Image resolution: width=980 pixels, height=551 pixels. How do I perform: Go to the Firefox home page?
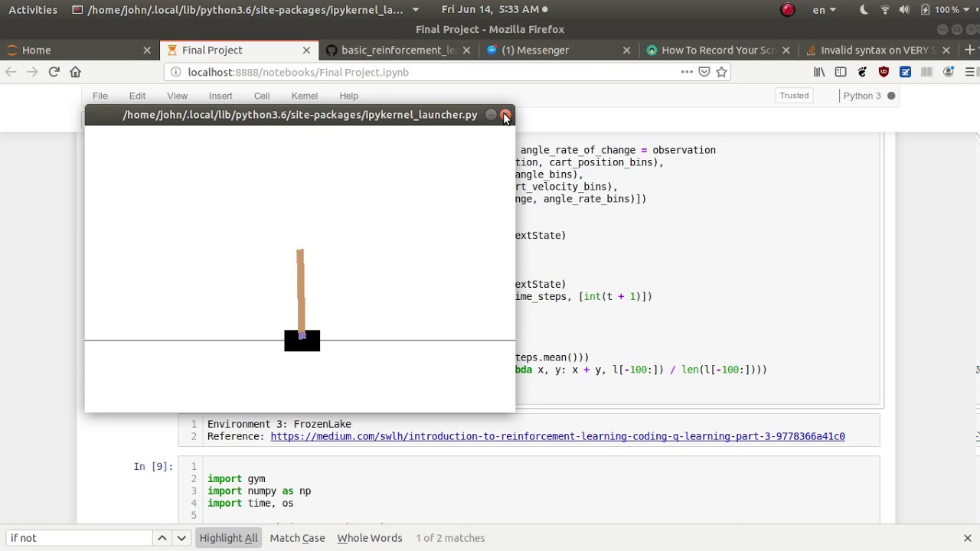(x=75, y=72)
